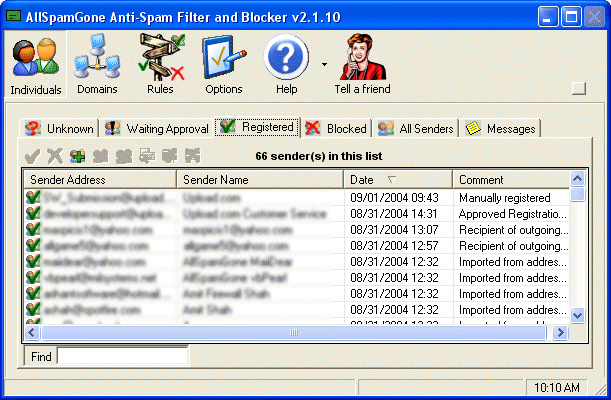The height and width of the screenshot is (400, 611).
Task: Sort by Sender Name column header
Action: click(x=260, y=180)
